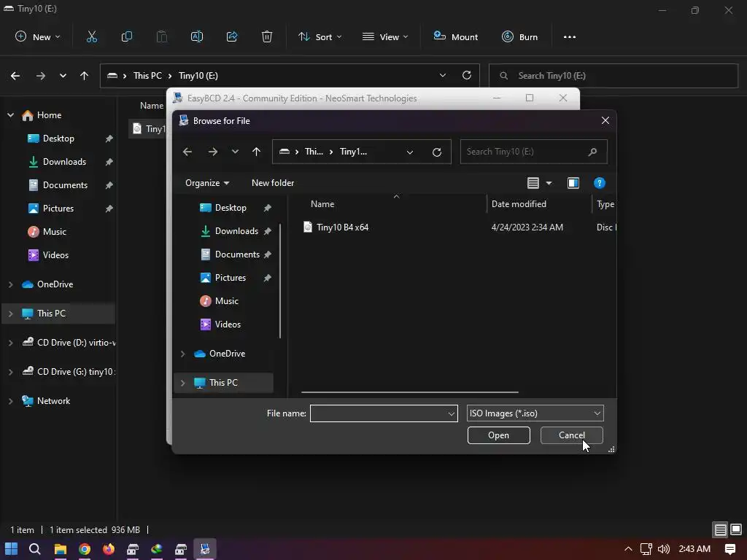
Task: Expand This PC in Explorer sidebar
Action: pyautogui.click(x=10, y=314)
